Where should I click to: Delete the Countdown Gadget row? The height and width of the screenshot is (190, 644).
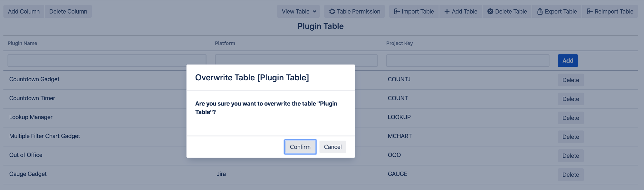(x=571, y=80)
